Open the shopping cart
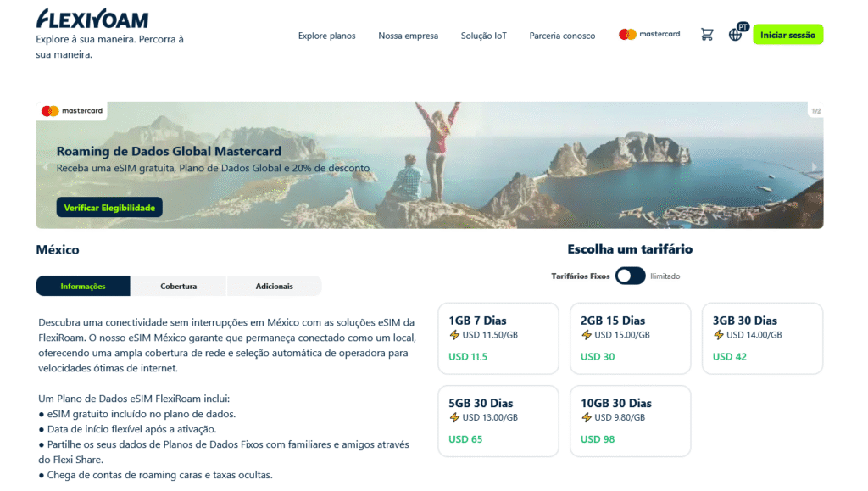The height and width of the screenshot is (491, 868). point(707,34)
